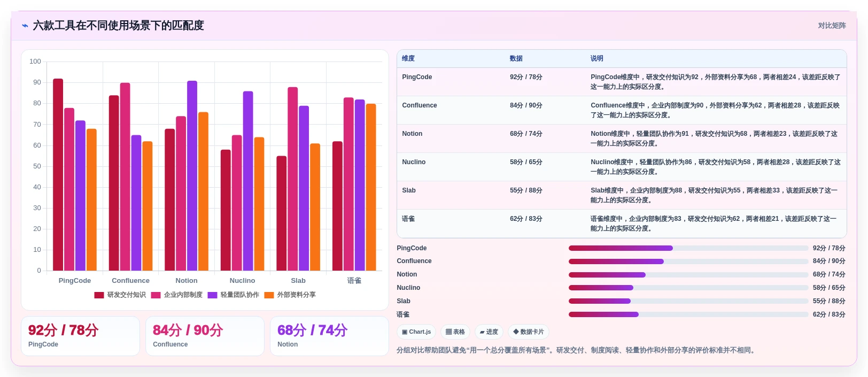Toggle the 研发交付知识 legend swatch
Screen dimensions: 868x377
point(99,295)
